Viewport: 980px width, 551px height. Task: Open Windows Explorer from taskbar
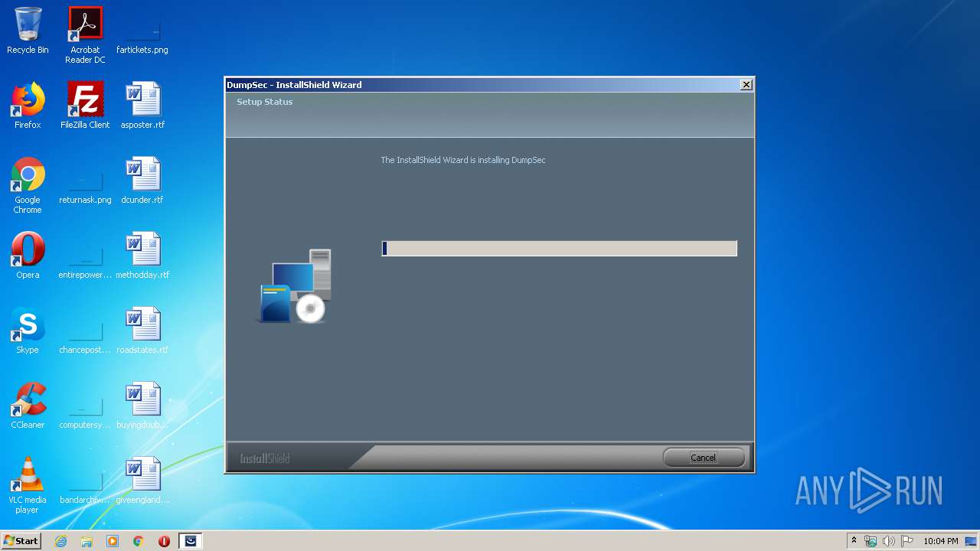pos(87,541)
